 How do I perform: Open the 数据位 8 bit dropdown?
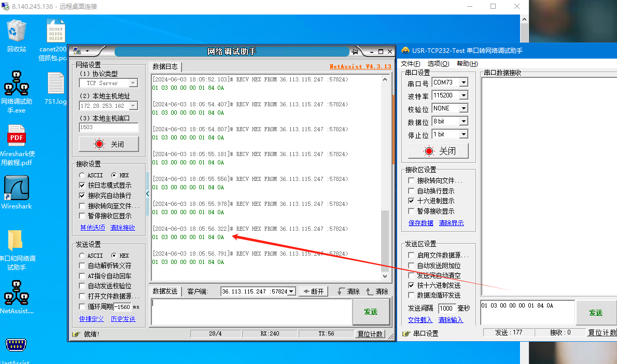coord(464,121)
